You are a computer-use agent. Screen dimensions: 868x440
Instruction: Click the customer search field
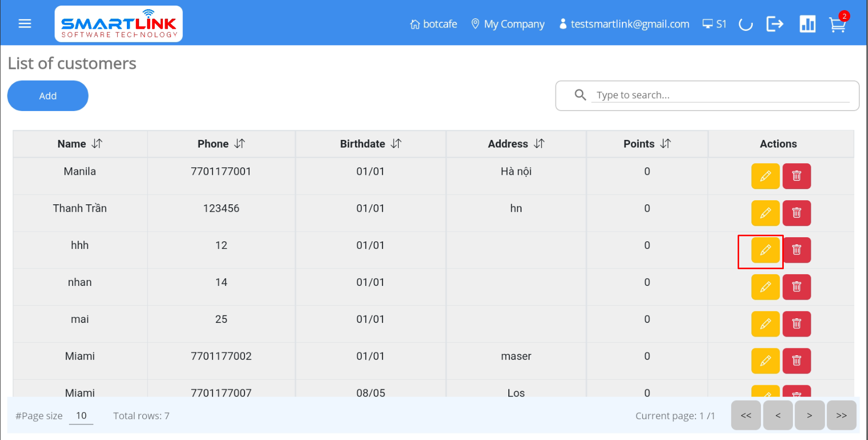click(720, 95)
